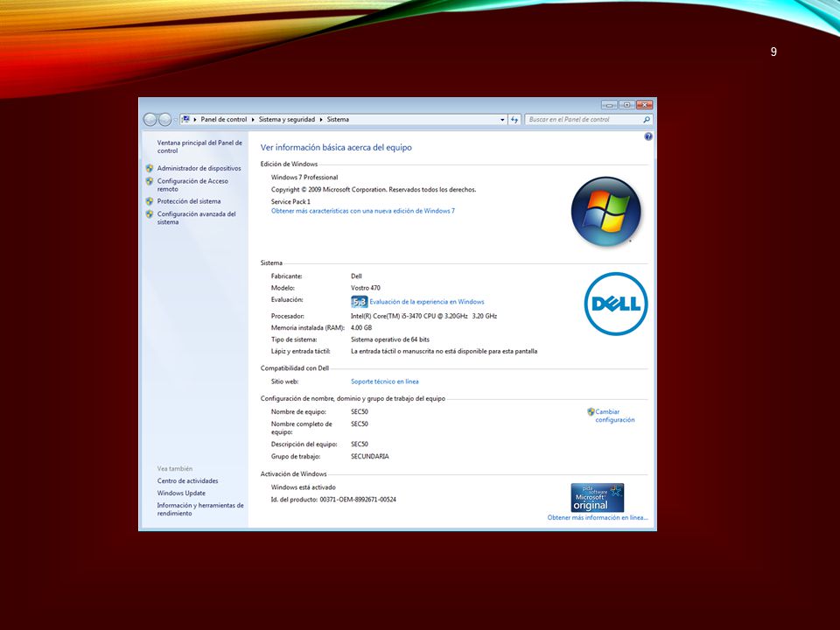Click the Windows 7 logo orb

(x=605, y=212)
